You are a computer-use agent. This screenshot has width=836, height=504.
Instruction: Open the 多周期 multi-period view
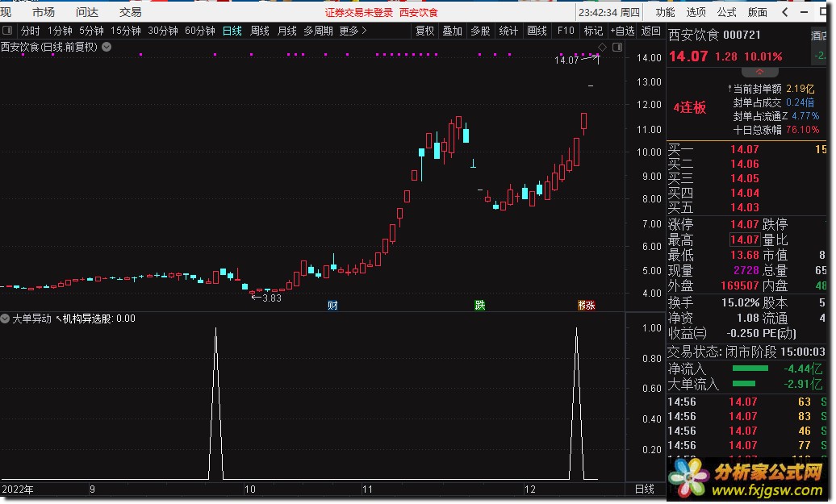click(x=318, y=31)
